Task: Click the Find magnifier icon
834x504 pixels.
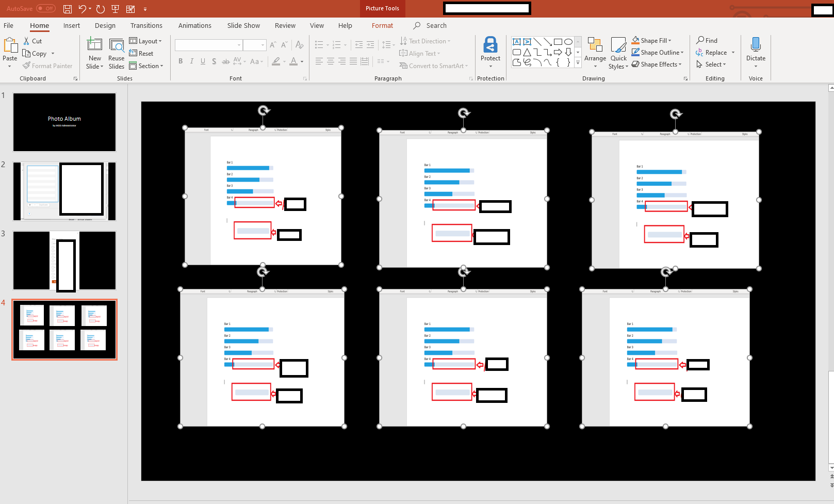Action: (x=700, y=40)
